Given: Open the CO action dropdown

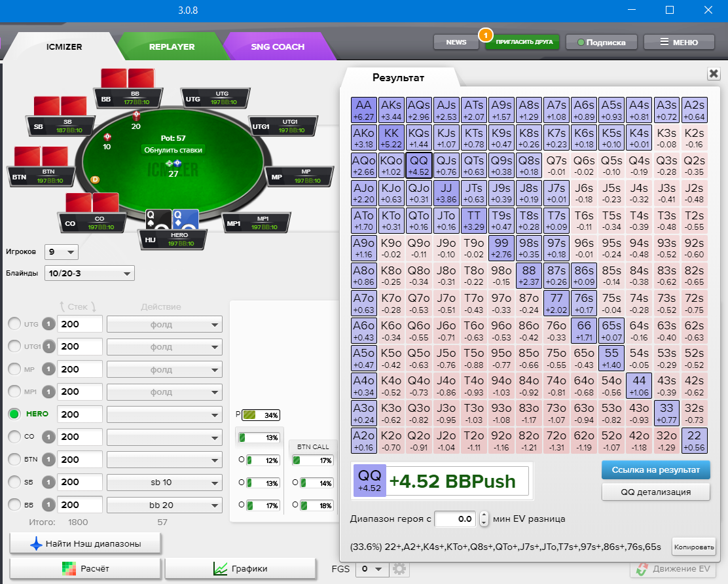Looking at the screenshot, I should [x=164, y=437].
